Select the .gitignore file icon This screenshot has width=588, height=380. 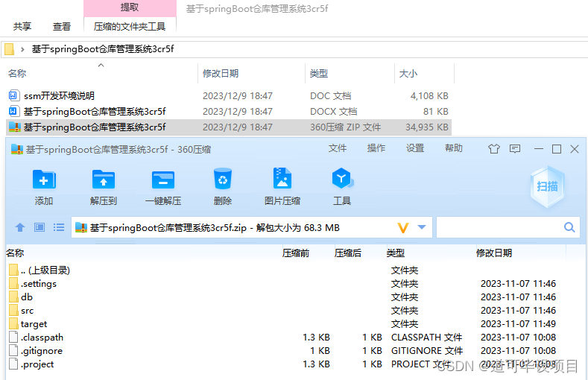[13, 350]
